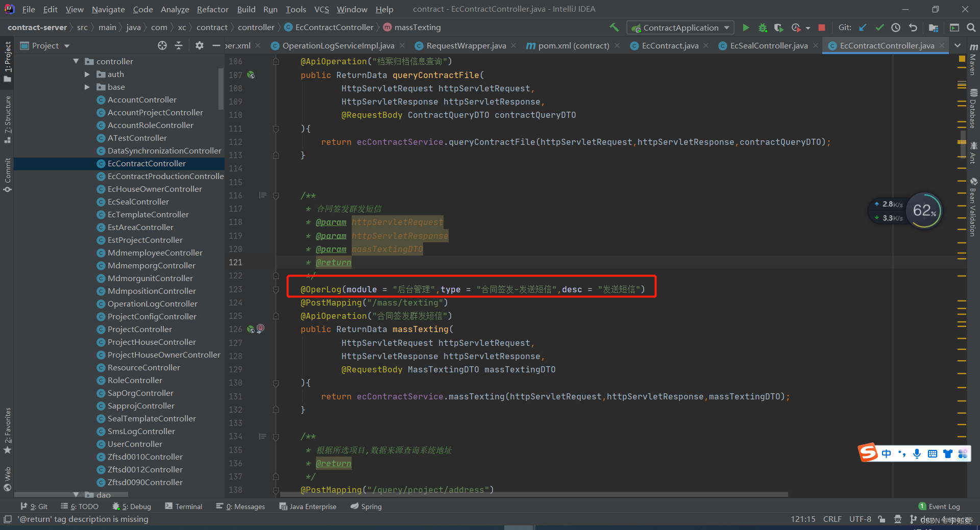Open the Commit side tool window
980x530 pixels.
click(7, 175)
